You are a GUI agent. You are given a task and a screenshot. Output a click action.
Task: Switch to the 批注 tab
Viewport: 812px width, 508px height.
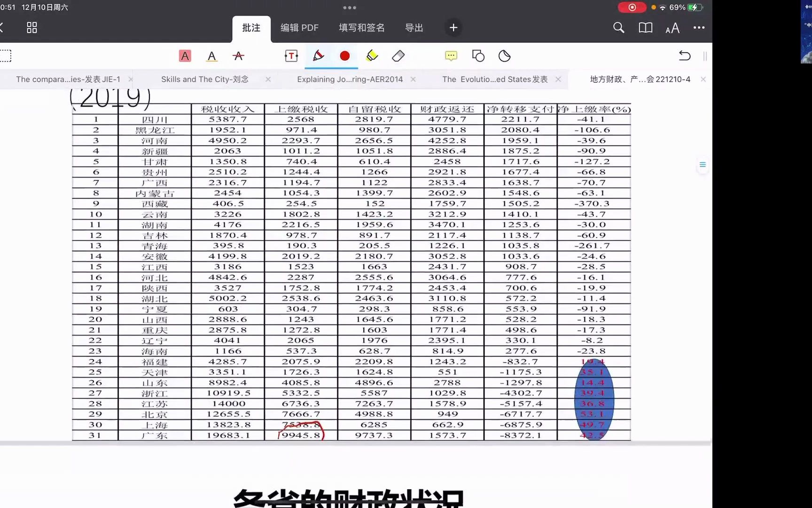251,28
